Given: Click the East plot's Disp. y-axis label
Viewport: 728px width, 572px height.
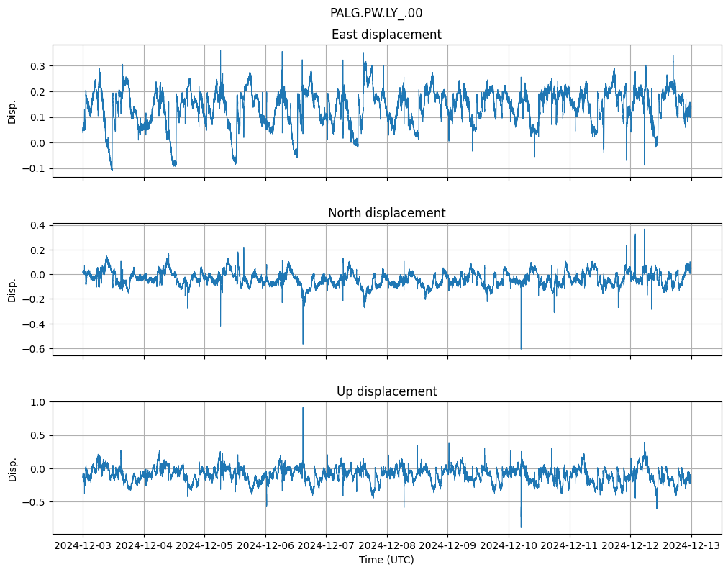Looking at the screenshot, I should (12, 111).
